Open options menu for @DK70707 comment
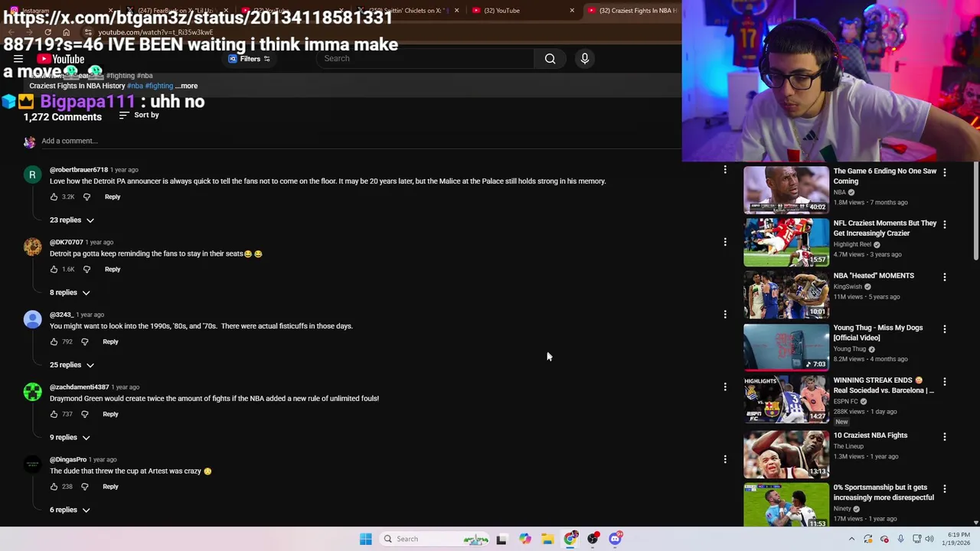Image resolution: width=980 pixels, height=551 pixels. pyautogui.click(x=725, y=242)
